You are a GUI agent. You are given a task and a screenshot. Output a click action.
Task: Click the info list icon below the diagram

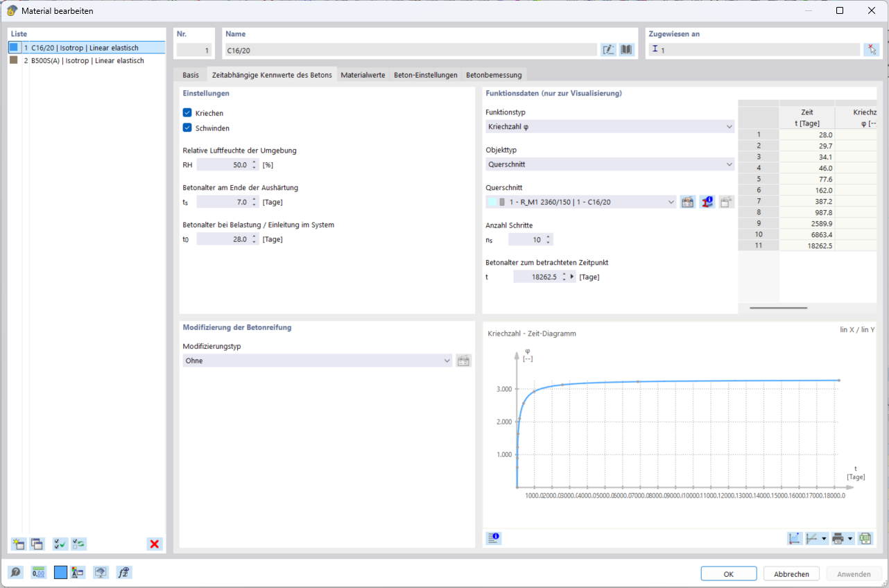point(494,538)
